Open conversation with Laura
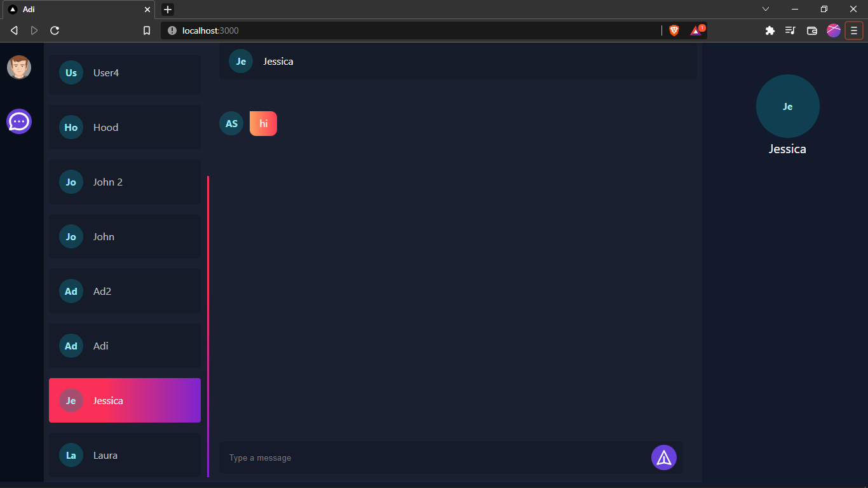868x488 pixels. 125,455
